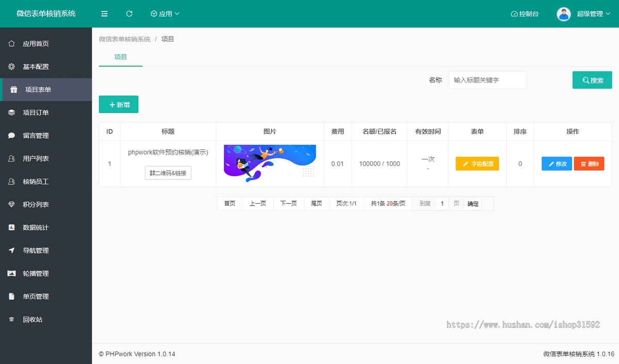Click the 新增 button to add a project
Image resolution: width=619 pixels, height=364 pixels.
tap(118, 104)
